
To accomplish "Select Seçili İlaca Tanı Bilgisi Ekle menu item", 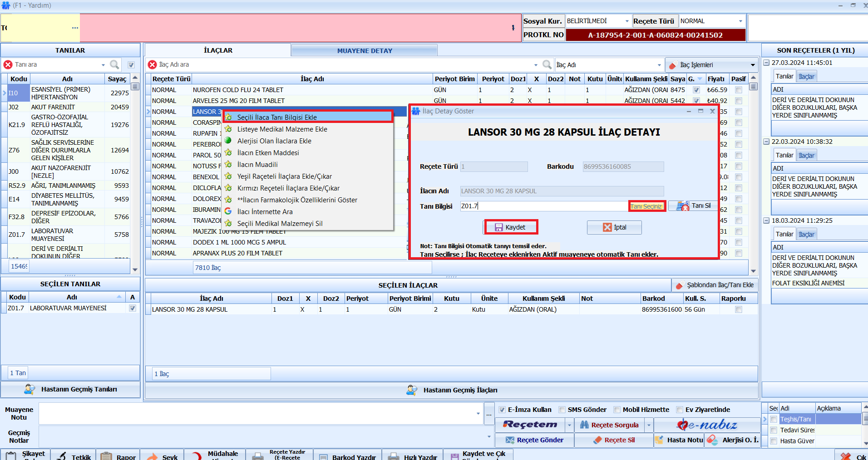I will click(x=308, y=117).
